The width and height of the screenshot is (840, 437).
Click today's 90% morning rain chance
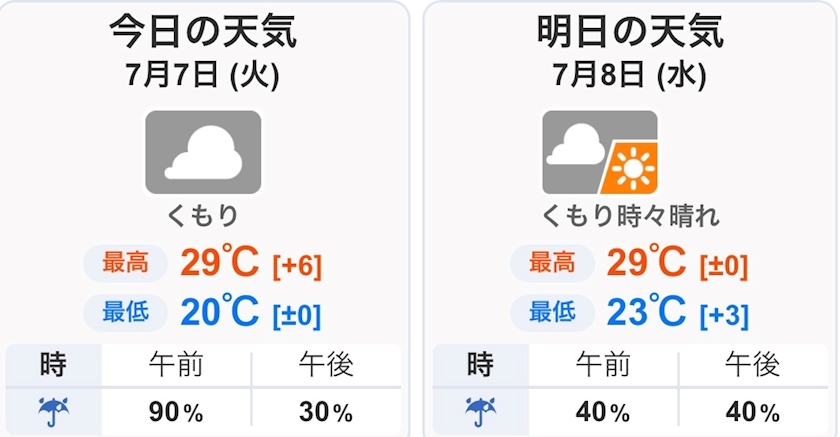pyautogui.click(x=176, y=412)
